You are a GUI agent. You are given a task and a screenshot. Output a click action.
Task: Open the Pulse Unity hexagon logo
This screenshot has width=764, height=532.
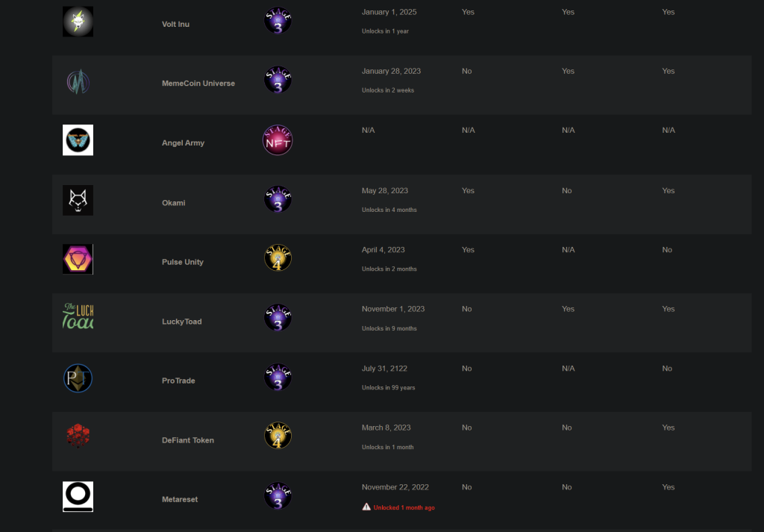78,259
